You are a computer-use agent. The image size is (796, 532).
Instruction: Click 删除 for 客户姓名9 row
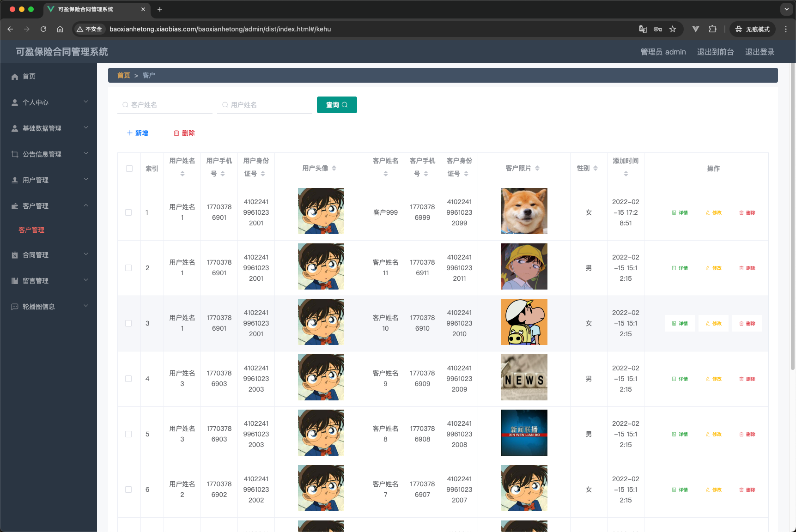747,379
